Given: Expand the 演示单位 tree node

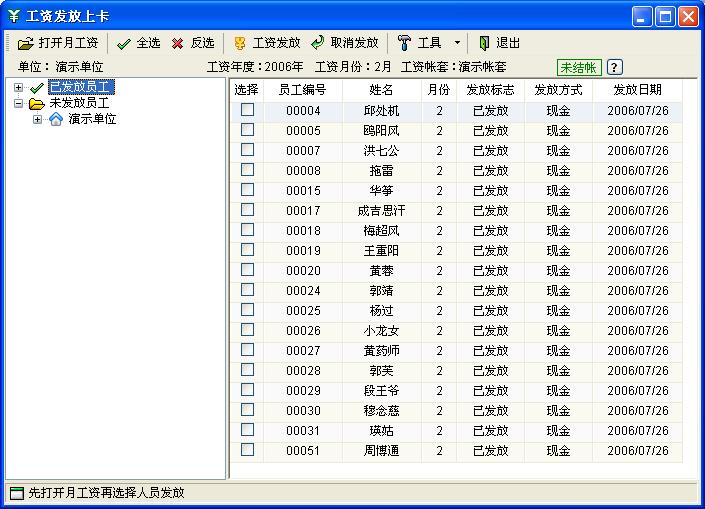Looking at the screenshot, I should [37, 120].
